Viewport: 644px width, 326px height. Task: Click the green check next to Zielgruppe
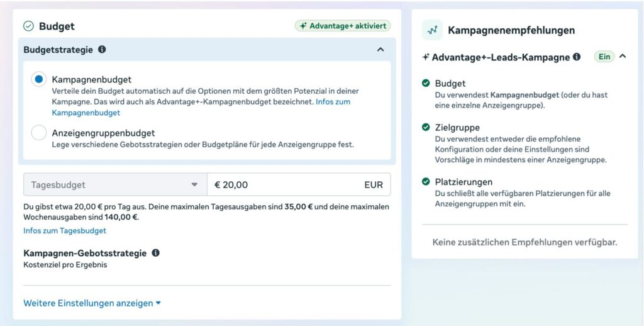pyautogui.click(x=426, y=127)
